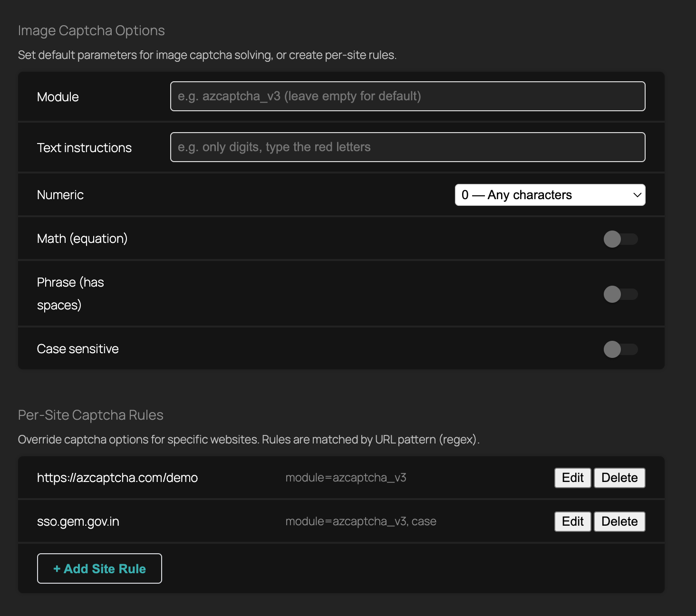The width and height of the screenshot is (696, 616).
Task: Click the 'module=azcaptcha_v3, case' description
Action: tap(361, 521)
